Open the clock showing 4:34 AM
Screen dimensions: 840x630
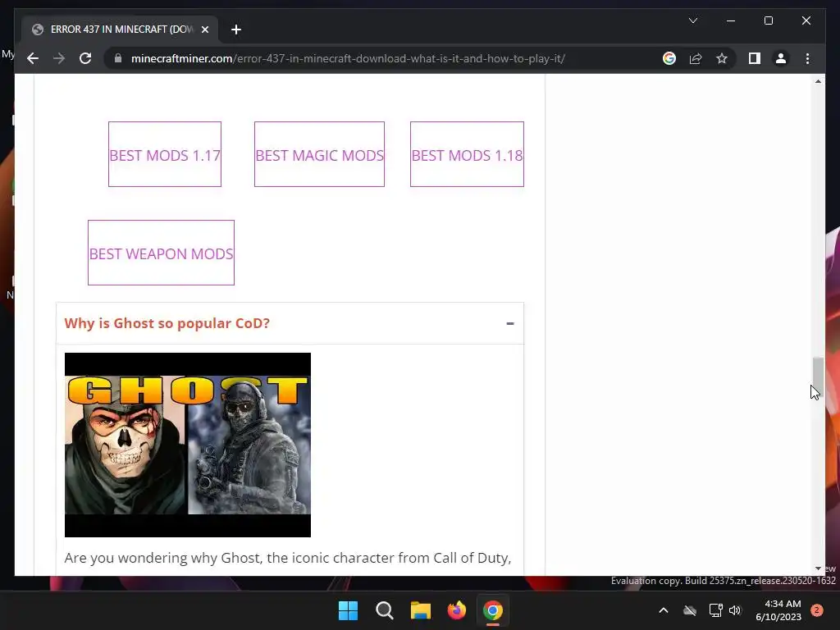click(778, 610)
